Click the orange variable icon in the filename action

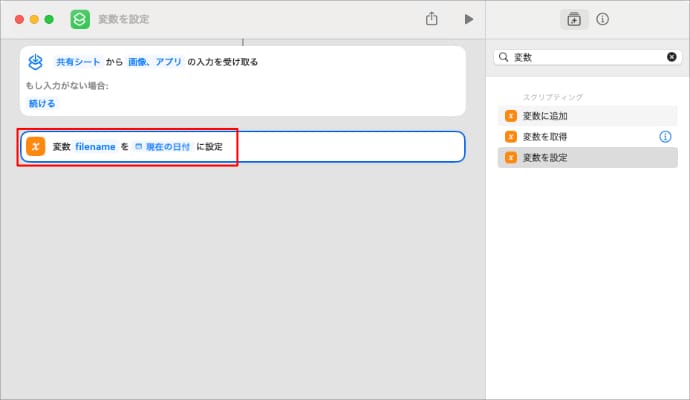pos(36,147)
